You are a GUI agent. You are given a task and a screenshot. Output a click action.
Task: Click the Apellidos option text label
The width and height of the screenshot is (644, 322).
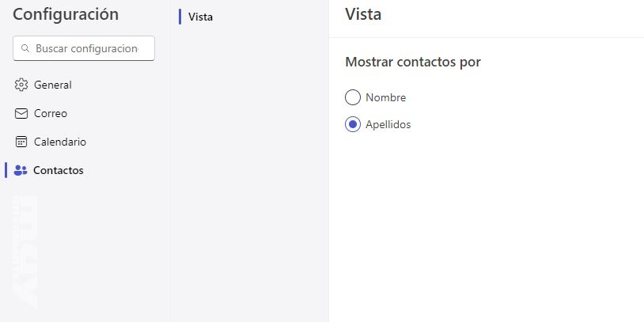(388, 124)
